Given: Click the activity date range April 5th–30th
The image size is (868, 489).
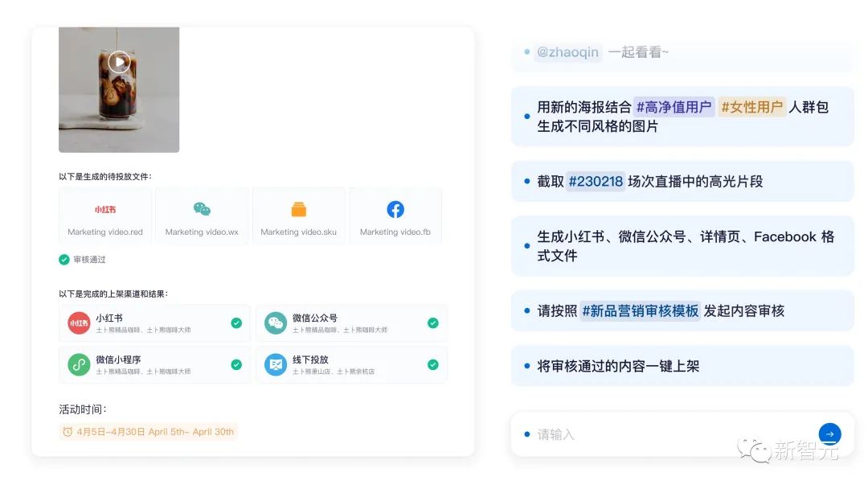Looking at the screenshot, I should click(x=149, y=431).
